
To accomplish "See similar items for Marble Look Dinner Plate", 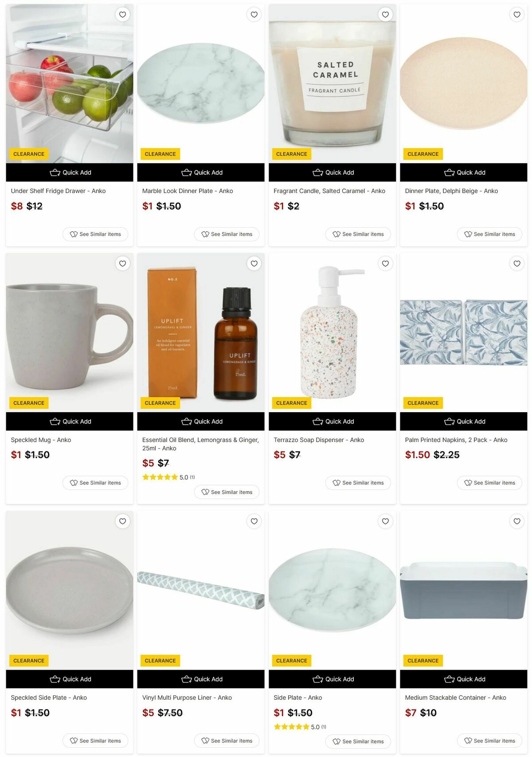I will (x=227, y=234).
